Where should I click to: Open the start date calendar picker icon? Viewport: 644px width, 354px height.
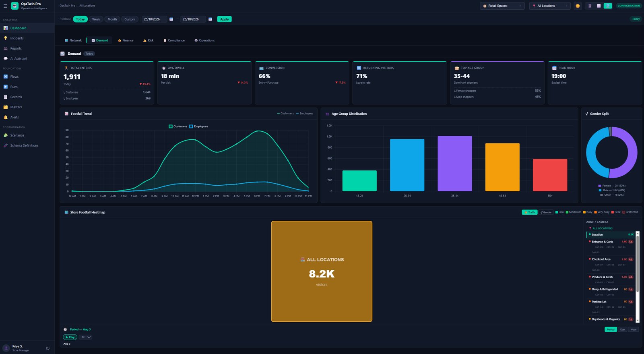(171, 19)
